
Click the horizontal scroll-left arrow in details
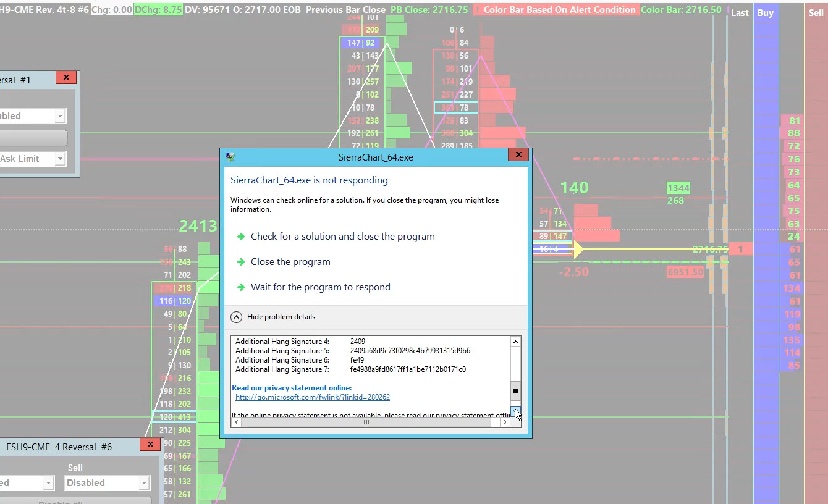click(235, 422)
